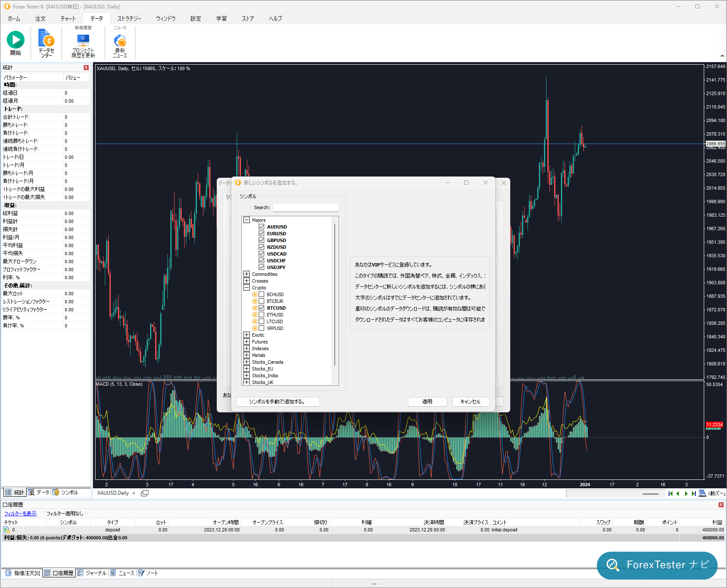The width and height of the screenshot is (727, 588).
Task: Click the detach chart window icon
Action: (145, 493)
